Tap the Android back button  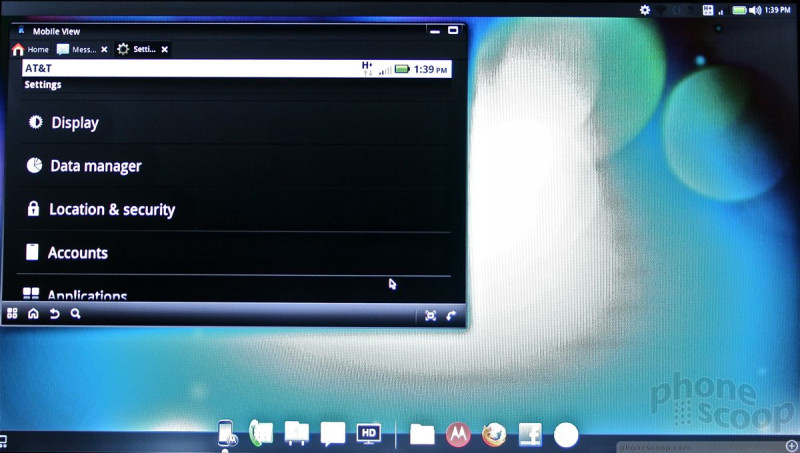(x=55, y=314)
